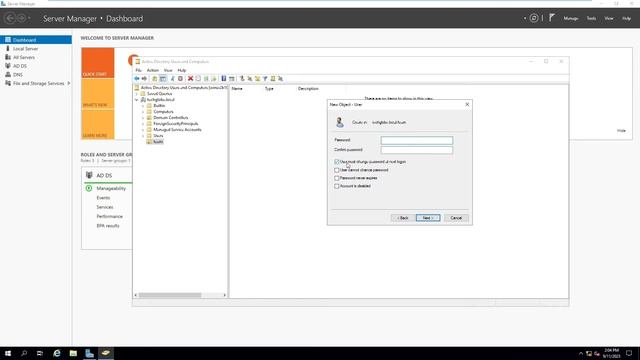
Task: Open Server Manager notifications flag icon
Action: (x=552, y=18)
